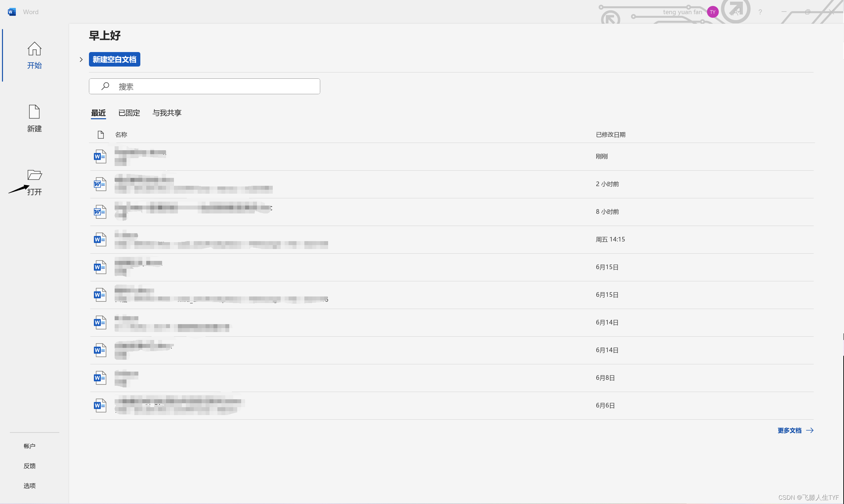Switch to the 与我共享 tab
Image resolution: width=844 pixels, height=504 pixels.
click(x=167, y=113)
